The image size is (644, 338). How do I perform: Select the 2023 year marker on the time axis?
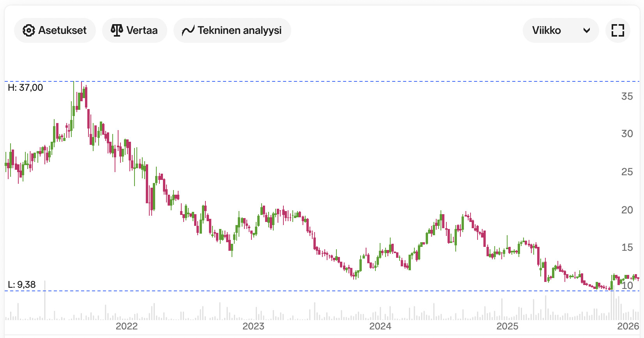click(253, 326)
